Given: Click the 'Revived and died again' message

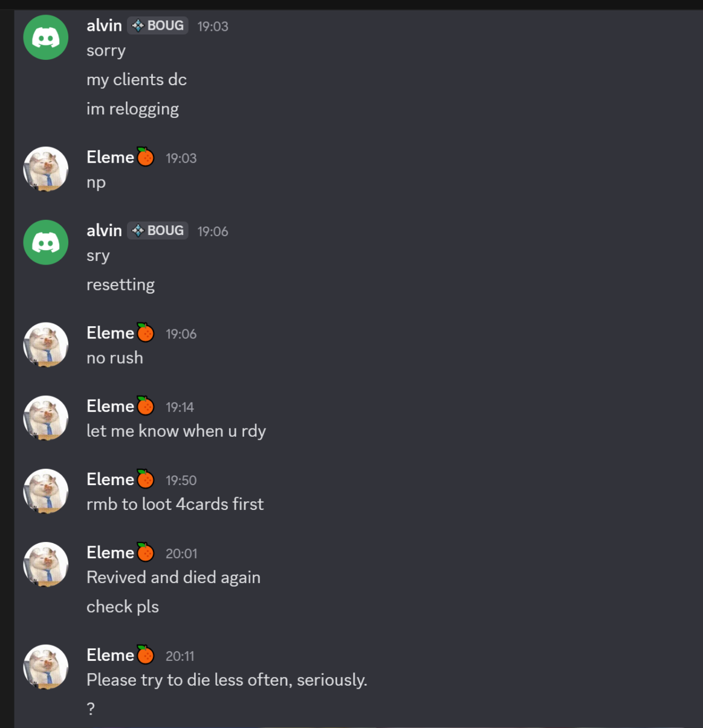Looking at the screenshot, I should coord(173,578).
